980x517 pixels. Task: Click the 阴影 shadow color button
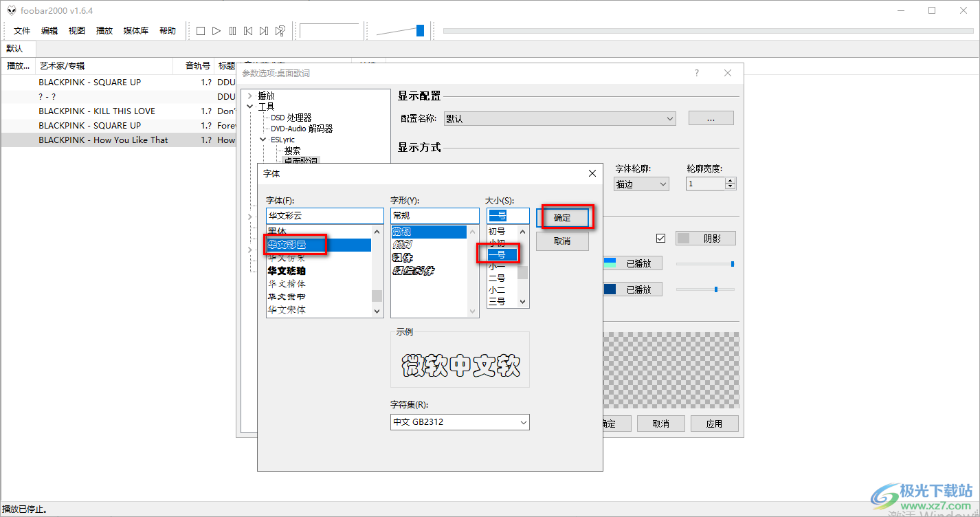706,239
